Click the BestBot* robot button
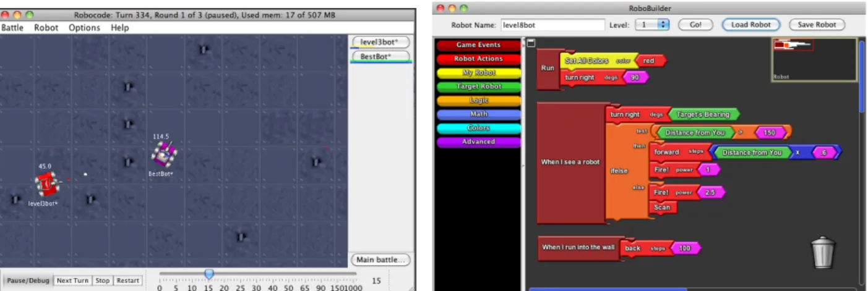This screenshot has height=291, width=868. [380, 57]
